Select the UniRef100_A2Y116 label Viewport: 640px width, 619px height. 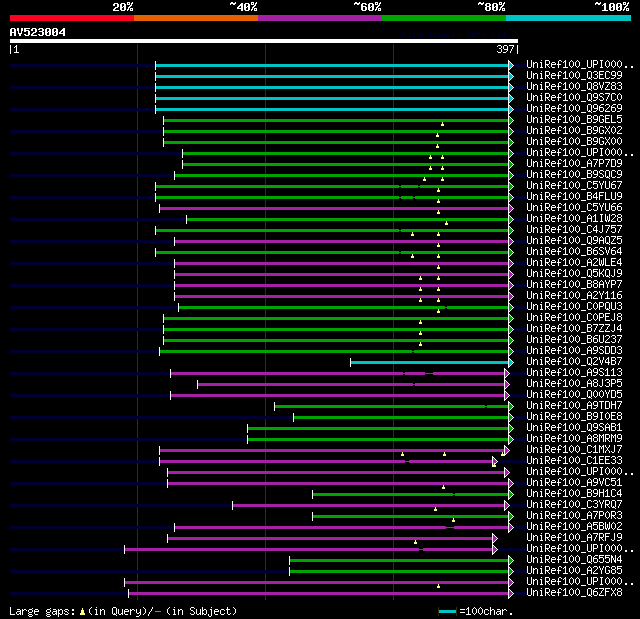tap(574, 296)
